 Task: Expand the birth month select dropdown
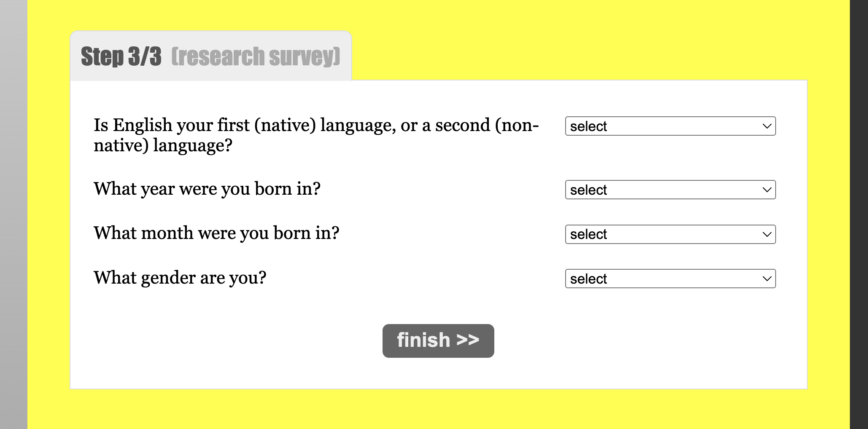click(670, 234)
